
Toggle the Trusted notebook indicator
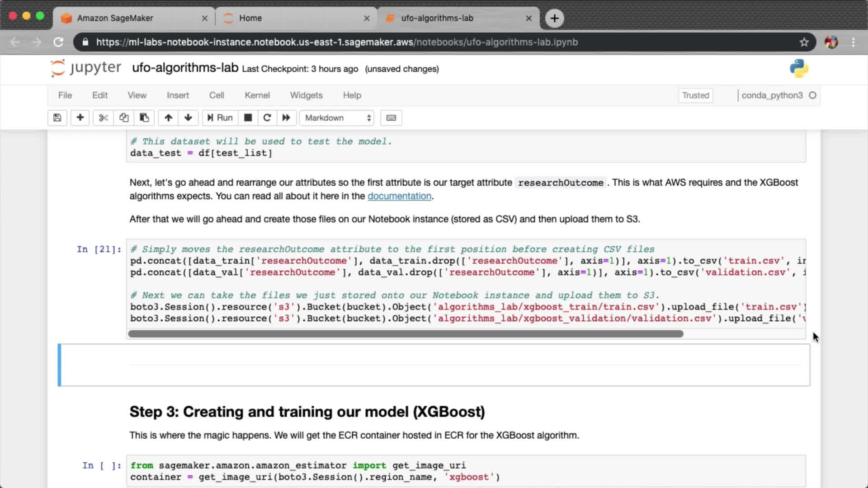[x=695, y=95]
